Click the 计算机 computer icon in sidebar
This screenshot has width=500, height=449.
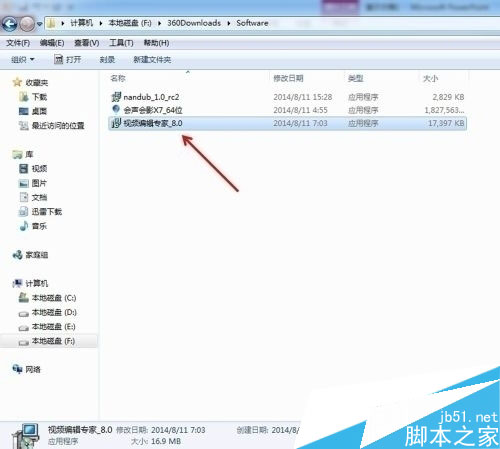(x=17, y=283)
